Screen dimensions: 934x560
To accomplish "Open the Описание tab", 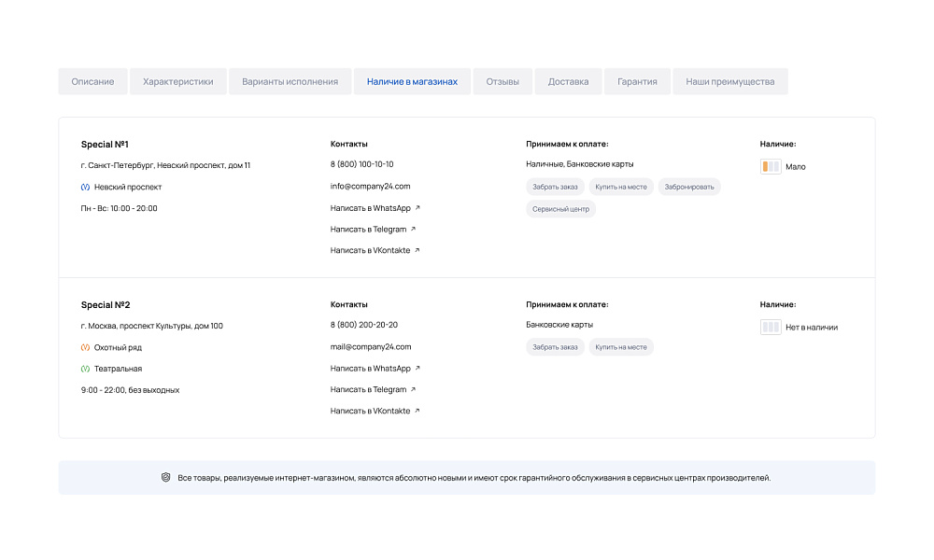I will pyautogui.click(x=92, y=82).
